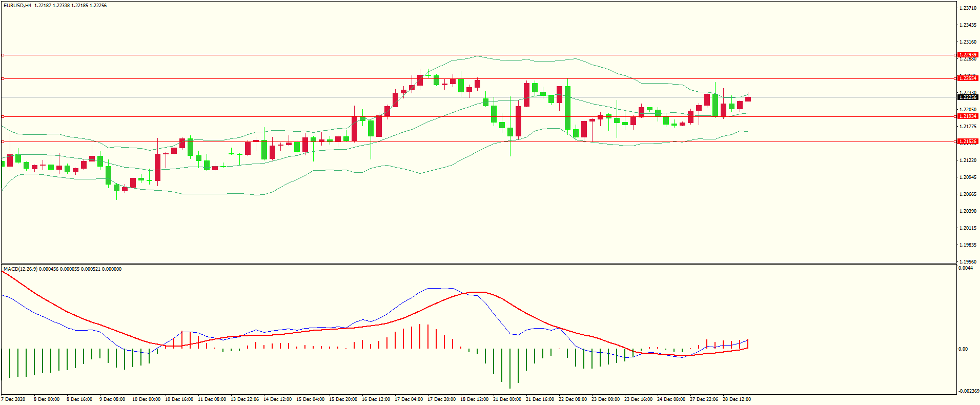Click the EURUSD,H4 chart title label
980x405 pixels.
click(x=17, y=6)
